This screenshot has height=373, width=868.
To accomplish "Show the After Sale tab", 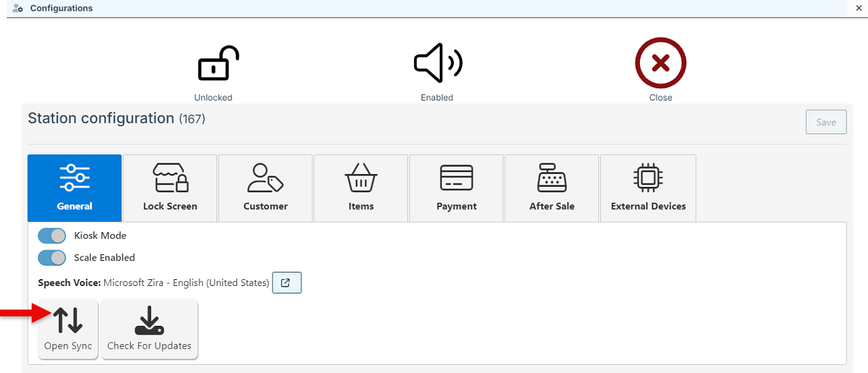I will pos(552,188).
